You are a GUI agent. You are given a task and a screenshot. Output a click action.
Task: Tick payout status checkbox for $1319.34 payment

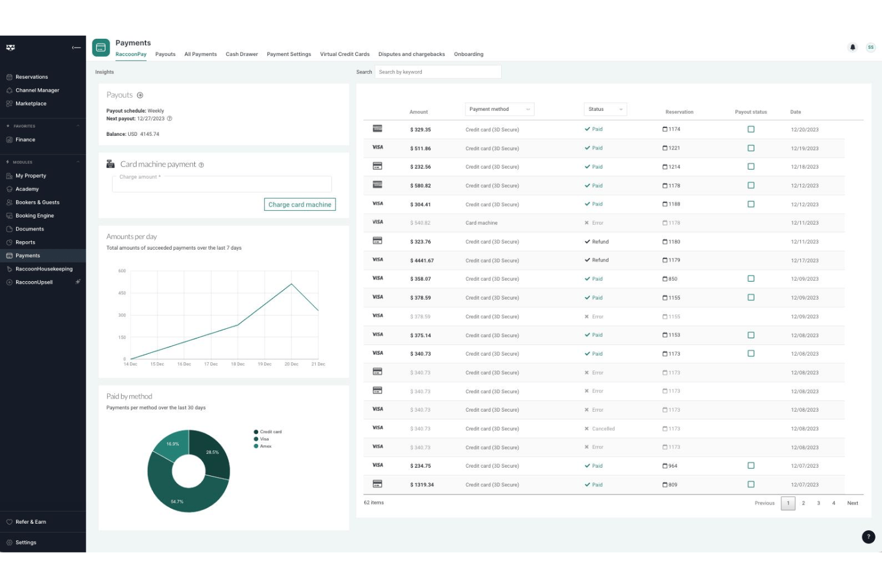coord(751,484)
